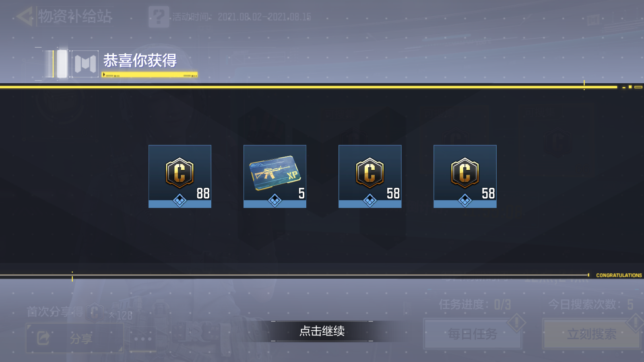Click the gold C coin icon in first tile
Viewport: 644px width, 362px height.
tap(180, 173)
